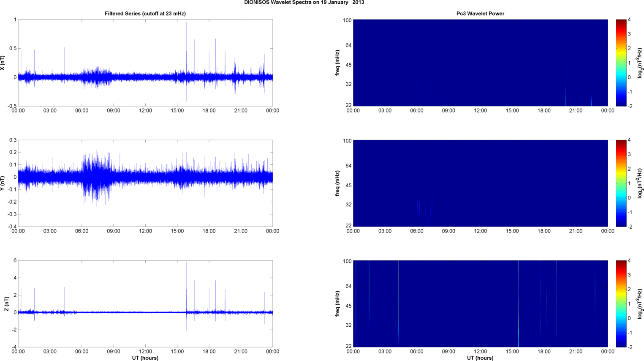This screenshot has width=644, height=361.
Task: Click the freq (mHz) label of X spectrogram
Action: coord(338,63)
